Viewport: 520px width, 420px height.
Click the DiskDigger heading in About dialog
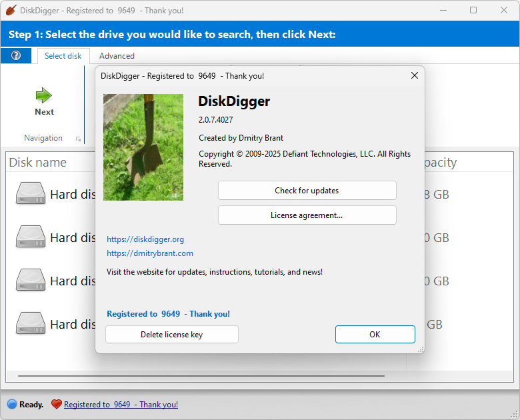234,101
